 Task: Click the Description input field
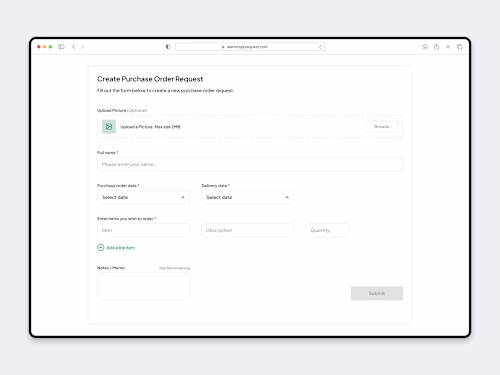coord(248,230)
